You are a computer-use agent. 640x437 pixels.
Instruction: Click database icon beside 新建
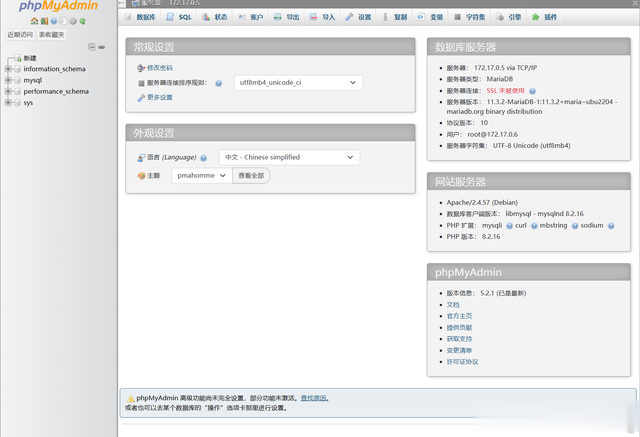coord(18,58)
